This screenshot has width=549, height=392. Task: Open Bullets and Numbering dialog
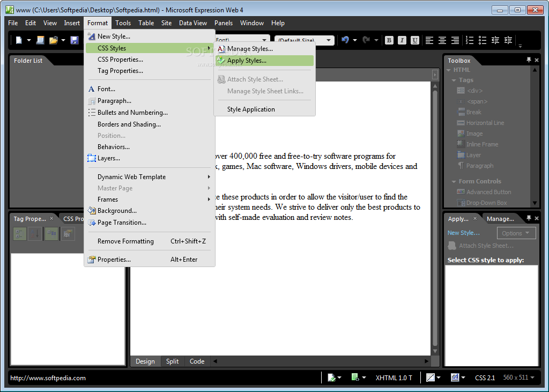pyautogui.click(x=150, y=113)
